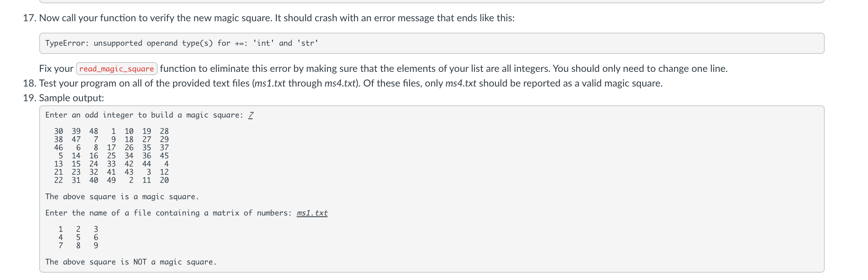This screenshot has height=280, width=868.
Task: Click the last 7x7 row starting 22 31
Action: click(x=111, y=180)
